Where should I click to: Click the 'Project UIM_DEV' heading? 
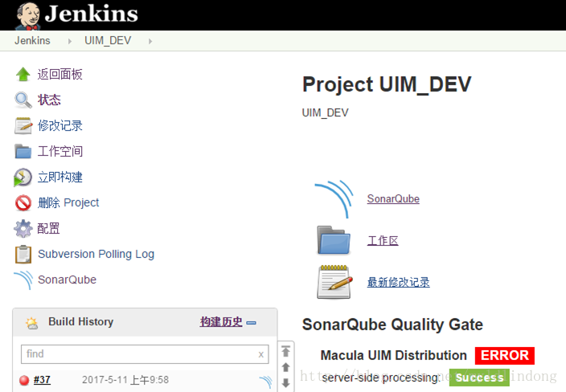tap(387, 85)
